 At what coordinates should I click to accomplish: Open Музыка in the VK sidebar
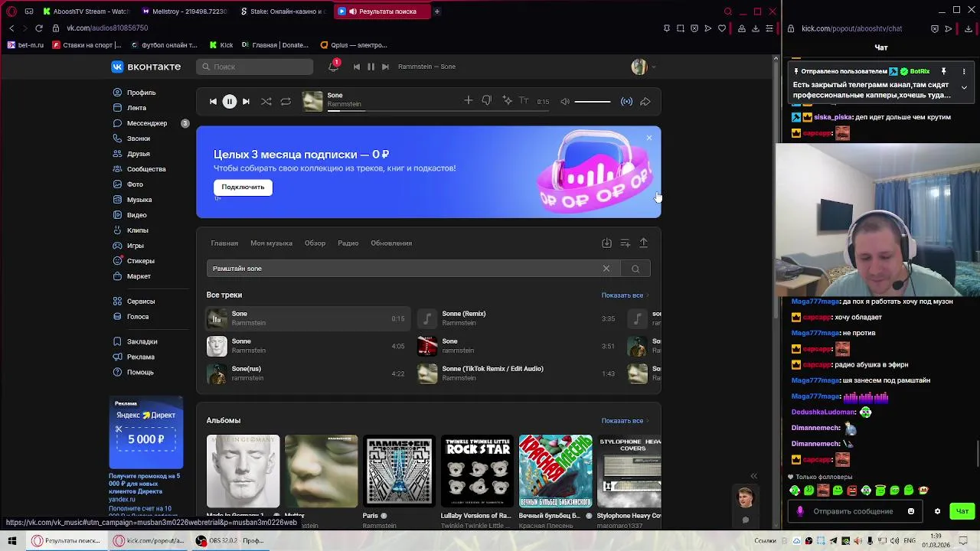[139, 200]
